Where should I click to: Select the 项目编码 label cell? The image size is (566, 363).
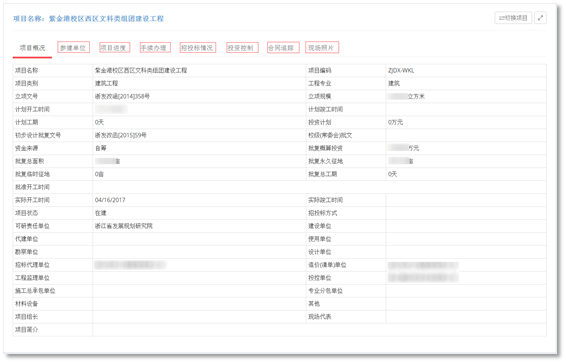[x=346, y=70]
